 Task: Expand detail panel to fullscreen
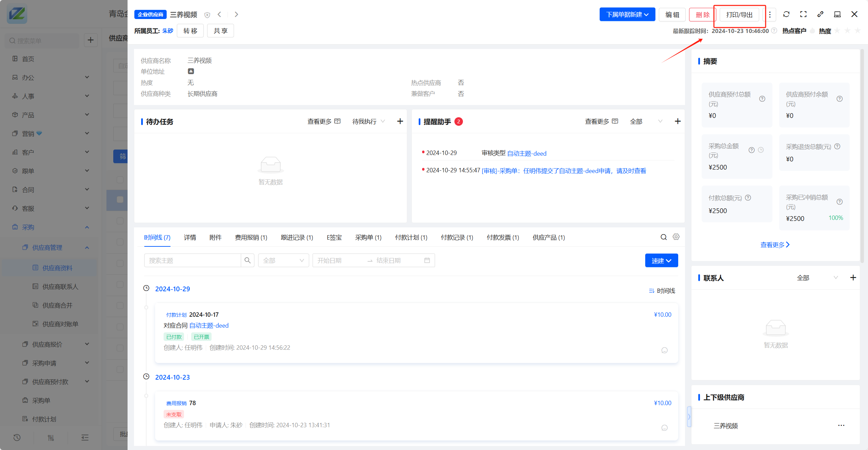point(803,14)
